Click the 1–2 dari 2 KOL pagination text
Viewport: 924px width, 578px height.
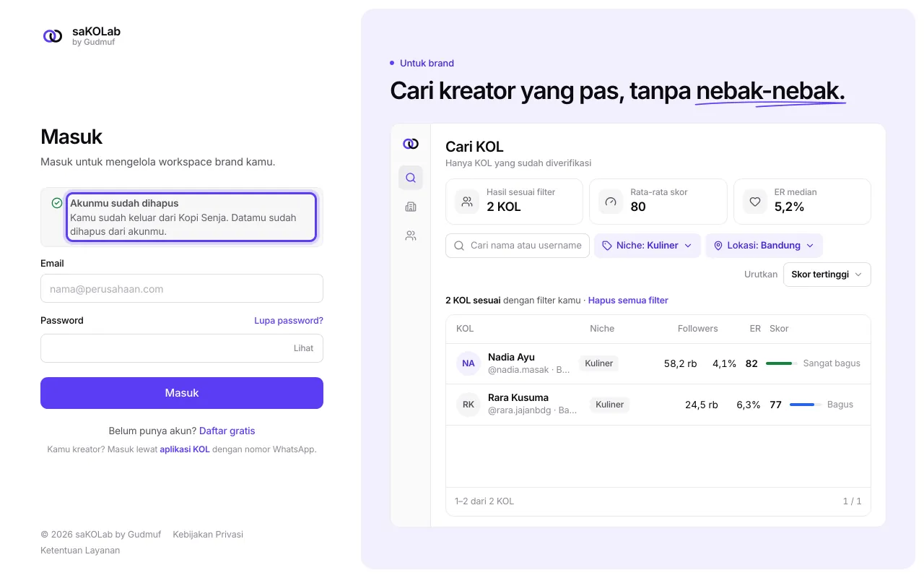click(x=484, y=501)
